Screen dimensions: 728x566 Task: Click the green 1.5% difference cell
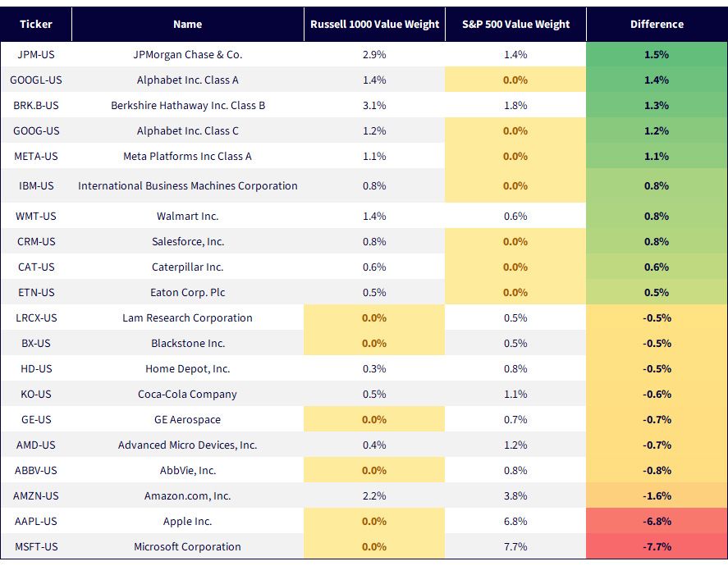click(x=657, y=54)
